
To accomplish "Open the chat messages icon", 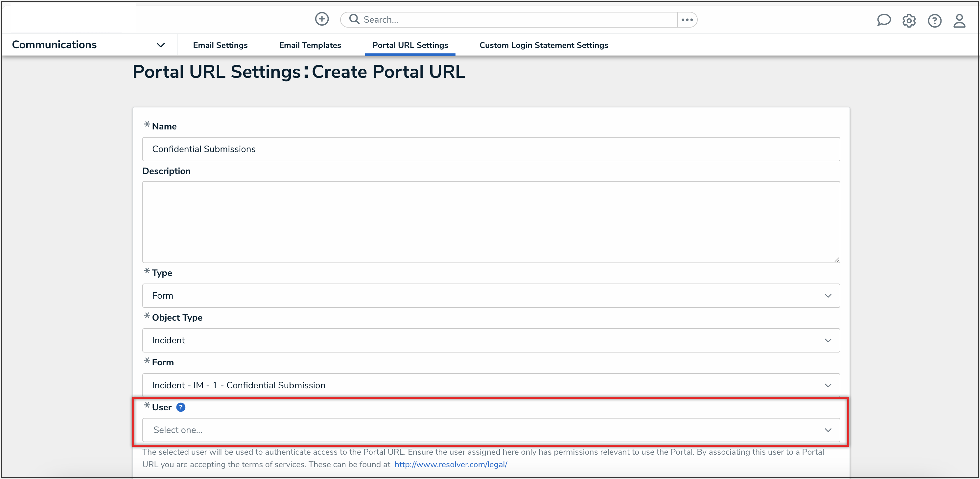I will (883, 20).
